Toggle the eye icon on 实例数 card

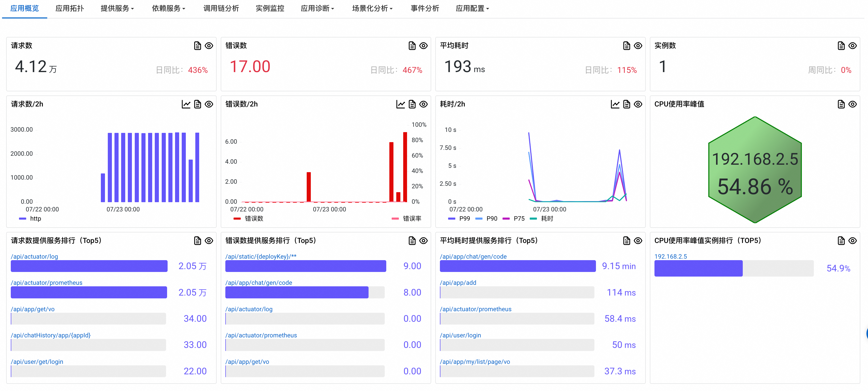click(x=852, y=46)
